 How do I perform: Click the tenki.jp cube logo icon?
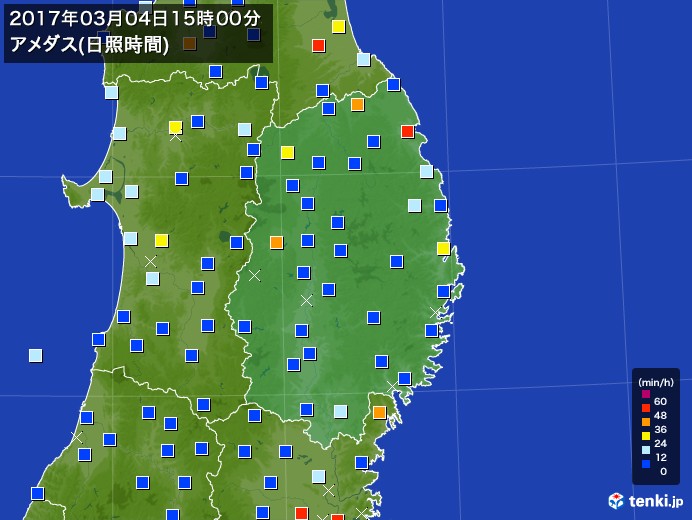point(616,501)
